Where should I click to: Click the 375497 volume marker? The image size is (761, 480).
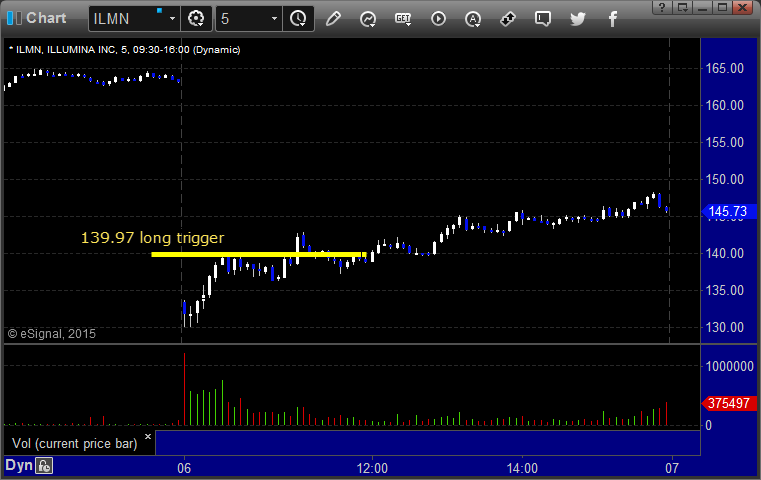click(x=728, y=403)
